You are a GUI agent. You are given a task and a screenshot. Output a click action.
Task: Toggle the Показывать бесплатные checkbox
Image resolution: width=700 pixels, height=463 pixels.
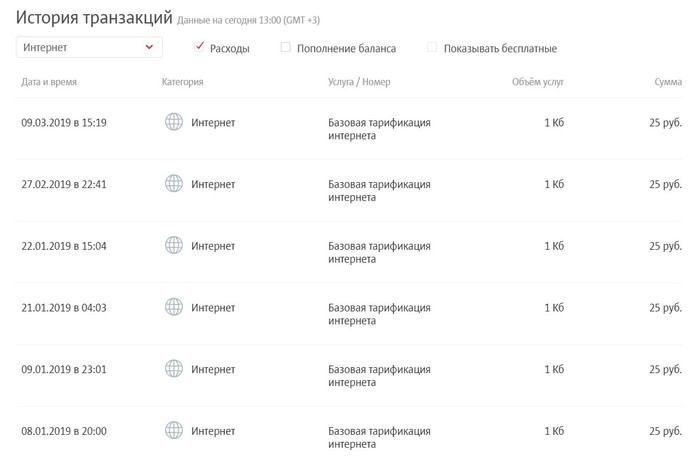[x=432, y=47]
